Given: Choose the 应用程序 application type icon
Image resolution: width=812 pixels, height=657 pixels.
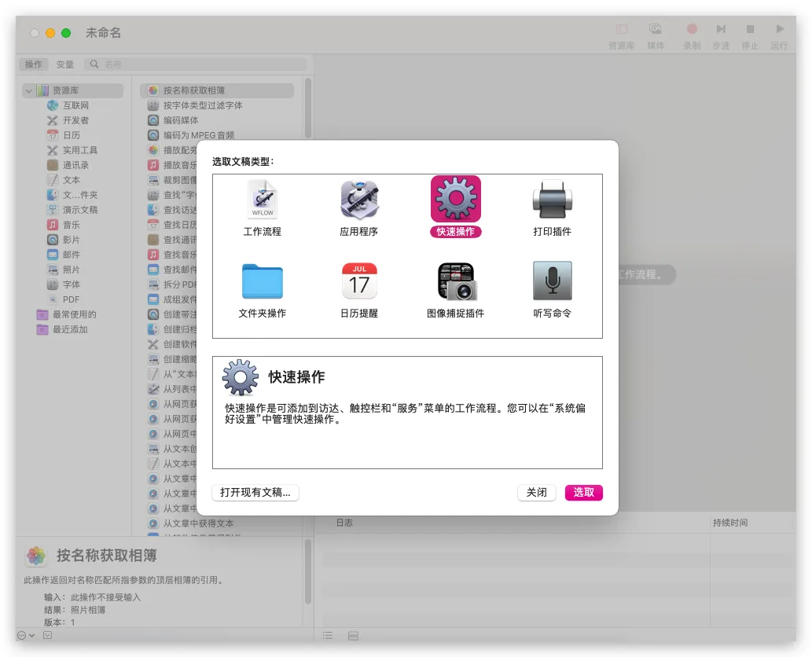Looking at the screenshot, I should 358,200.
